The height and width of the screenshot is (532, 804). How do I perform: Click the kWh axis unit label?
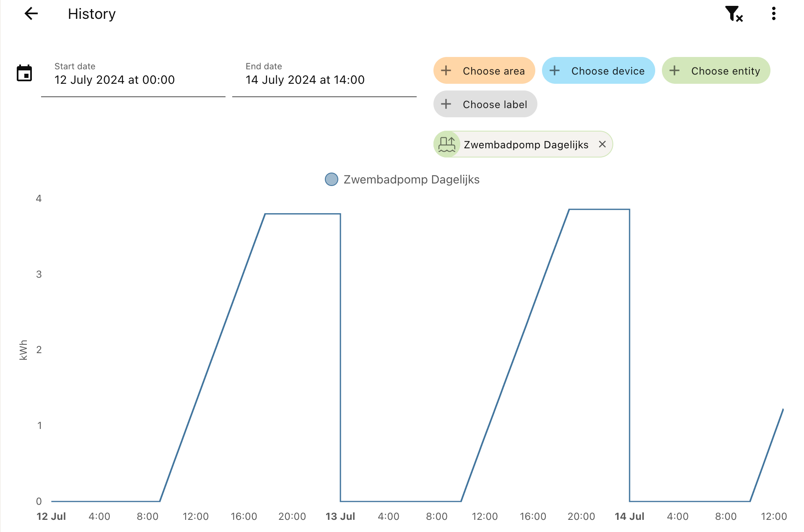coord(23,350)
